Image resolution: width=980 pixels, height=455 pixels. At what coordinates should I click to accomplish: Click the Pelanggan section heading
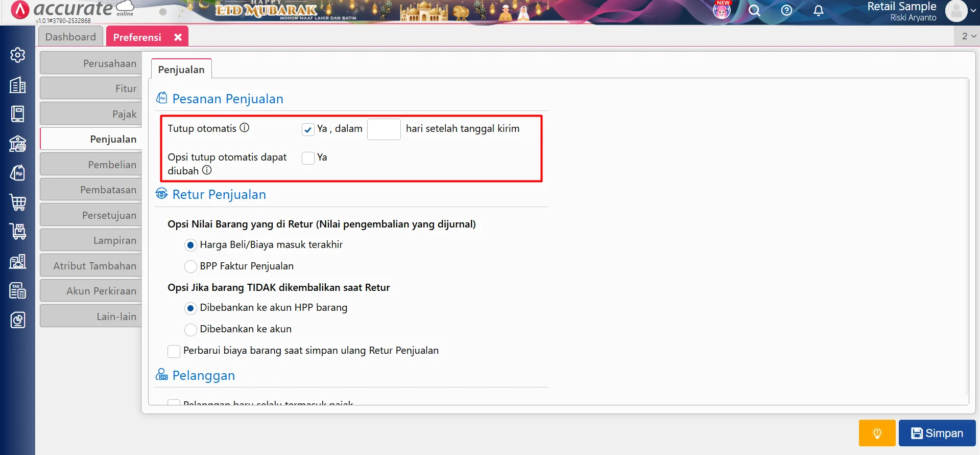point(204,375)
